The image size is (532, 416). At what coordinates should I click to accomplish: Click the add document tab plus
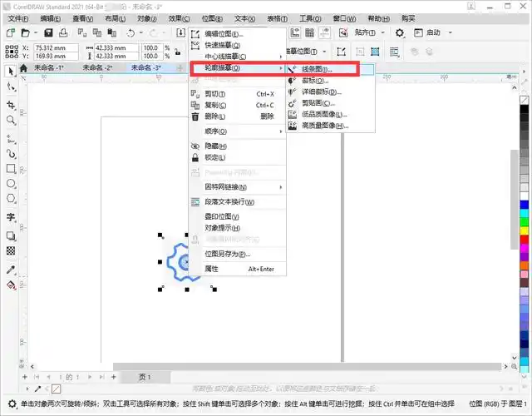180,68
